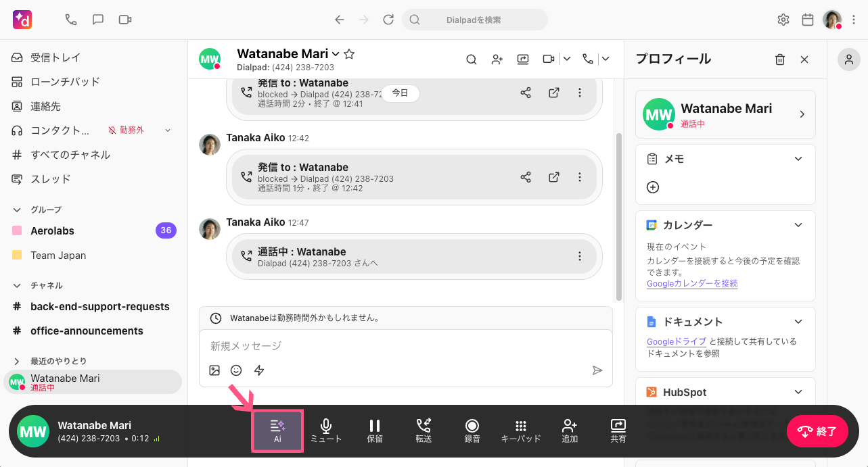868x467 pixels.
Task: Delete with trash icon in profile panel
Action: (780, 59)
